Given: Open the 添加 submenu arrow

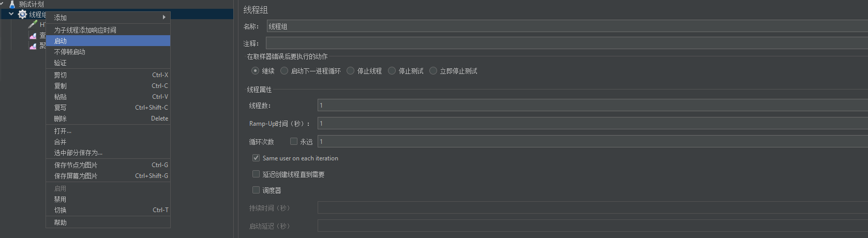Looking at the screenshot, I should point(164,17).
